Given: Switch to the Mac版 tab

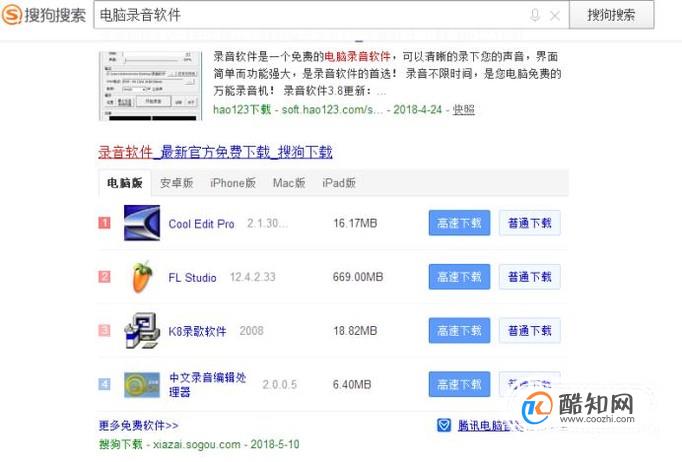Looking at the screenshot, I should click(x=289, y=183).
